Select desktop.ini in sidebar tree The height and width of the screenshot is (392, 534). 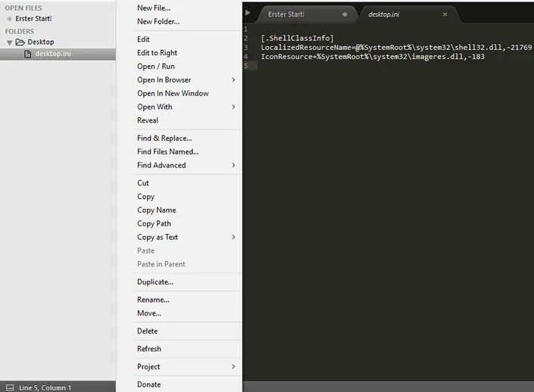[53, 54]
